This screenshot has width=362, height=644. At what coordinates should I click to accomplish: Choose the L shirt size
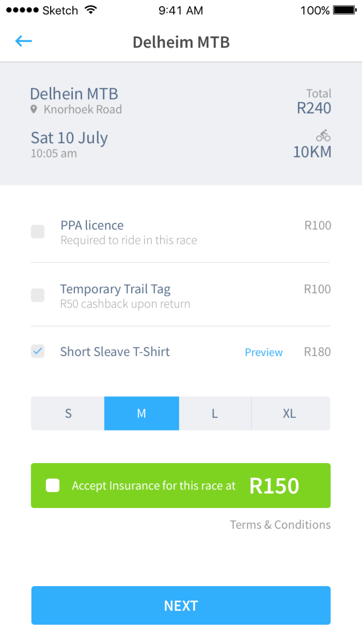[215, 413]
